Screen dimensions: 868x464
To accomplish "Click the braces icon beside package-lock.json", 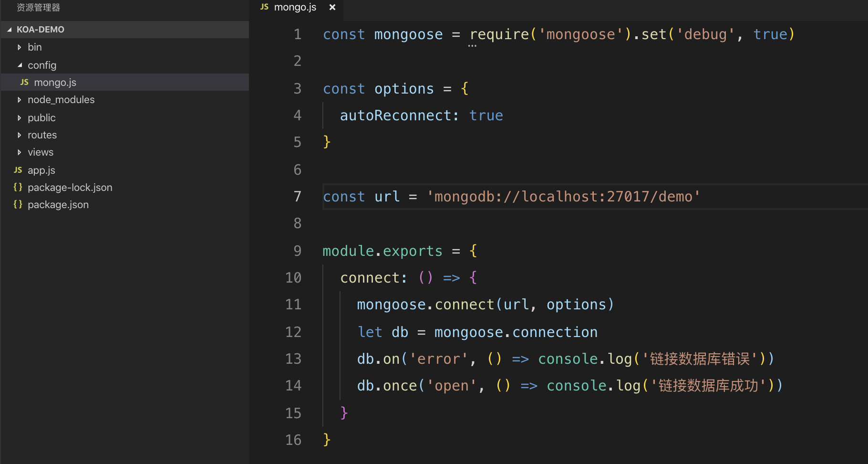I will pyautogui.click(x=18, y=188).
